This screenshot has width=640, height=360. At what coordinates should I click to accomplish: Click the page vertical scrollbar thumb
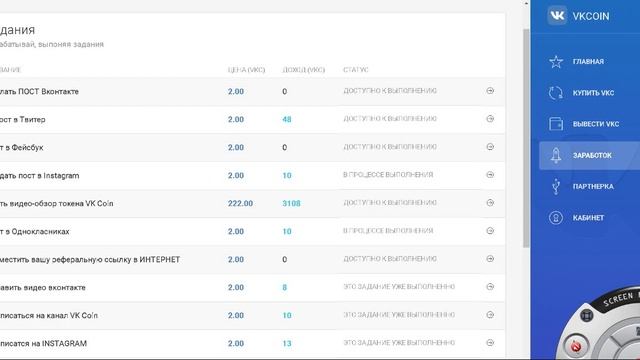pyautogui.click(x=526, y=138)
